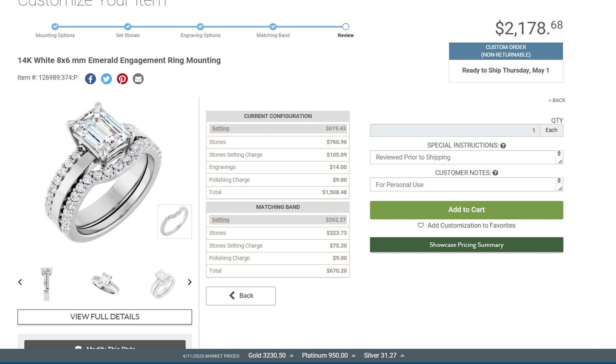The height and width of the screenshot is (364, 616).
Task: Pin this ring on Pinterest
Action: (x=122, y=79)
